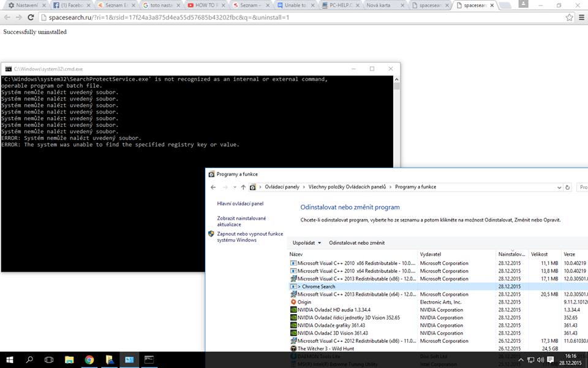Expand the Uspořádat dropdown
The height and width of the screenshot is (368, 588).
(307, 243)
